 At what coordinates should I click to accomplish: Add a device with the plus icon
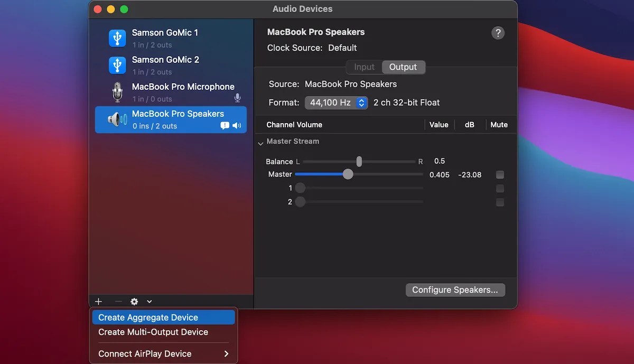click(98, 301)
